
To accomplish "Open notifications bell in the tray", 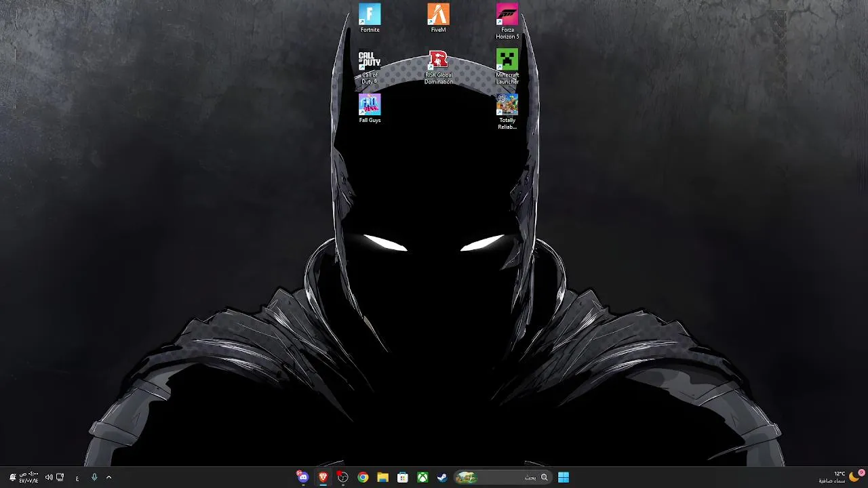I will point(12,477).
